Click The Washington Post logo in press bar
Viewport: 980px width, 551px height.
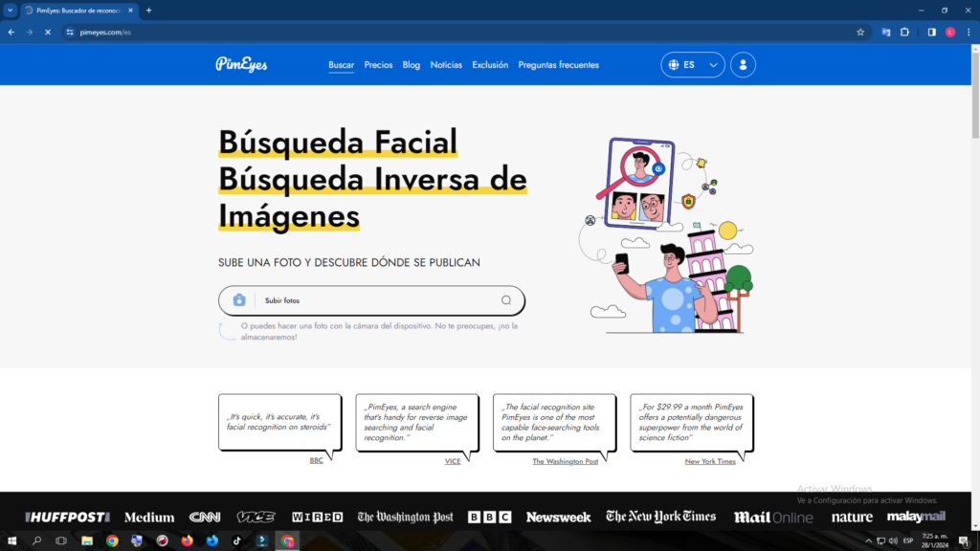(405, 518)
